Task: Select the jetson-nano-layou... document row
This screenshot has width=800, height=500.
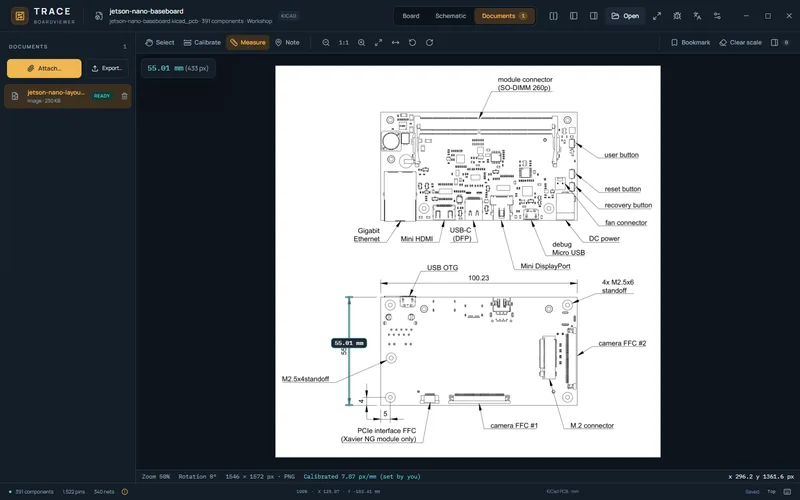Action: tap(68, 96)
